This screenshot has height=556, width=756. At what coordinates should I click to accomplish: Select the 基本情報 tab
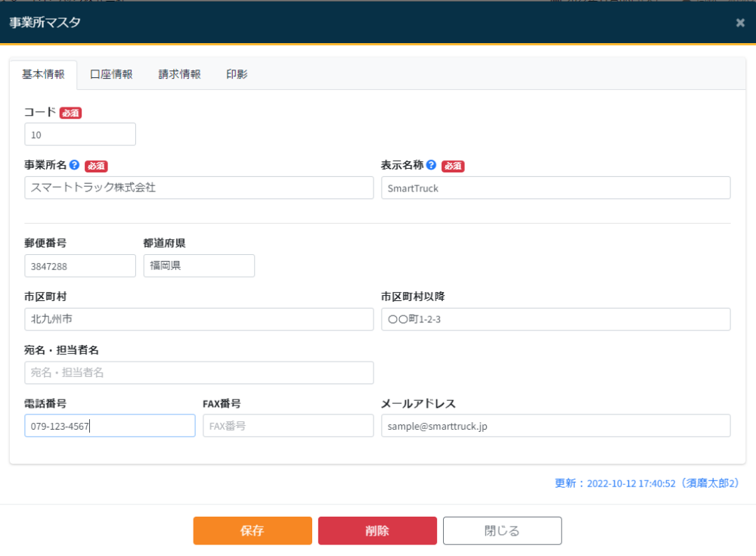coord(43,73)
